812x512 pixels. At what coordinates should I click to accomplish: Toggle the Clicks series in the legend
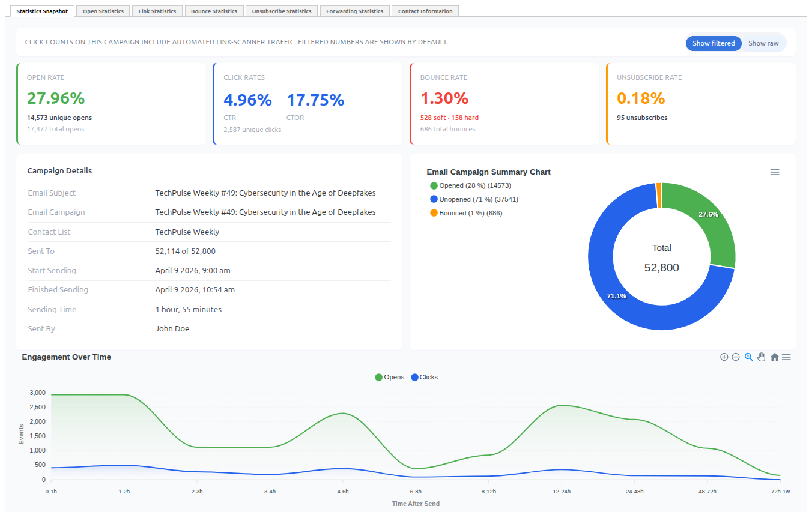(x=425, y=377)
